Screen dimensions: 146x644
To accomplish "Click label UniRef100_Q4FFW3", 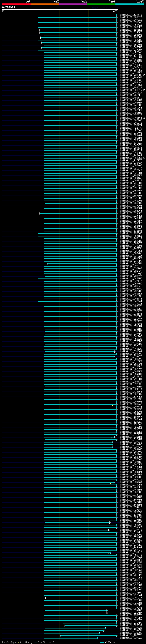I will (x=131, y=55).
